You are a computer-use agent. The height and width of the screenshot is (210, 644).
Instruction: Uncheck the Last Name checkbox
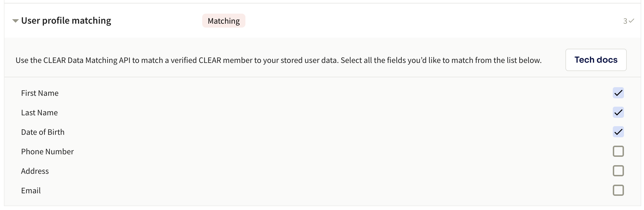(618, 113)
